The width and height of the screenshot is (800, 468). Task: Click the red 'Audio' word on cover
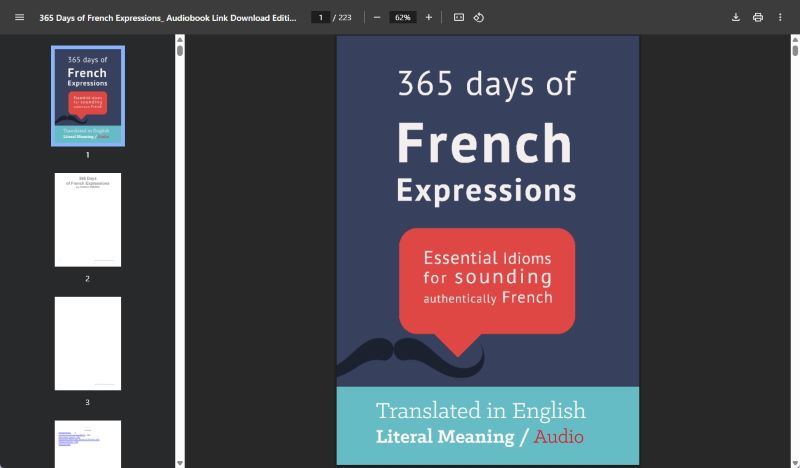pyautogui.click(x=559, y=437)
